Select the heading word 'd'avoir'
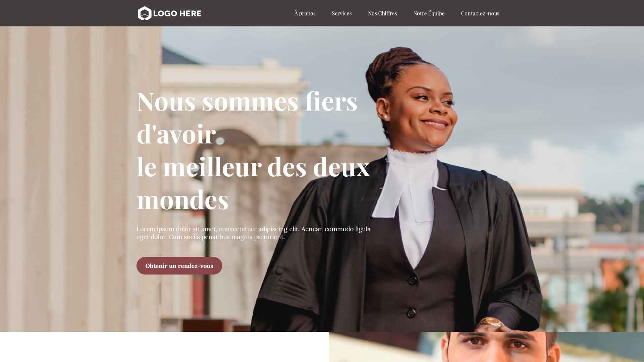 point(176,134)
